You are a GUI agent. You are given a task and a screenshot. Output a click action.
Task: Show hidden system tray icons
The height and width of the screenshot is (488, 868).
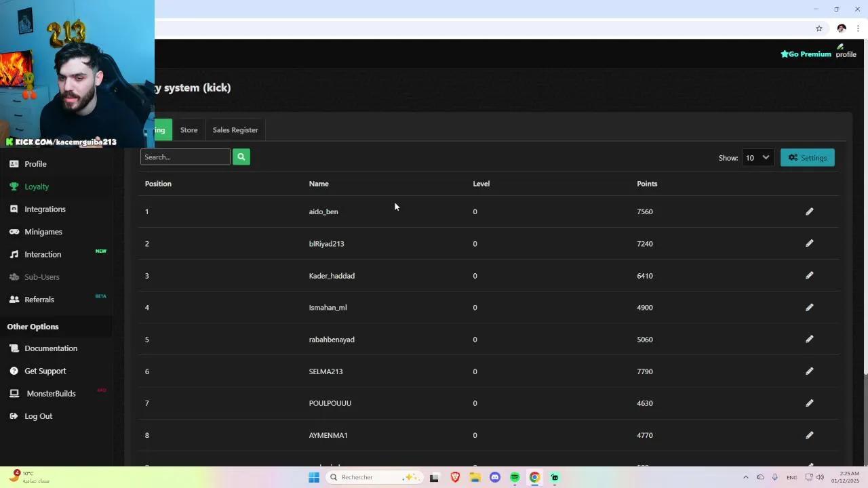click(x=746, y=477)
